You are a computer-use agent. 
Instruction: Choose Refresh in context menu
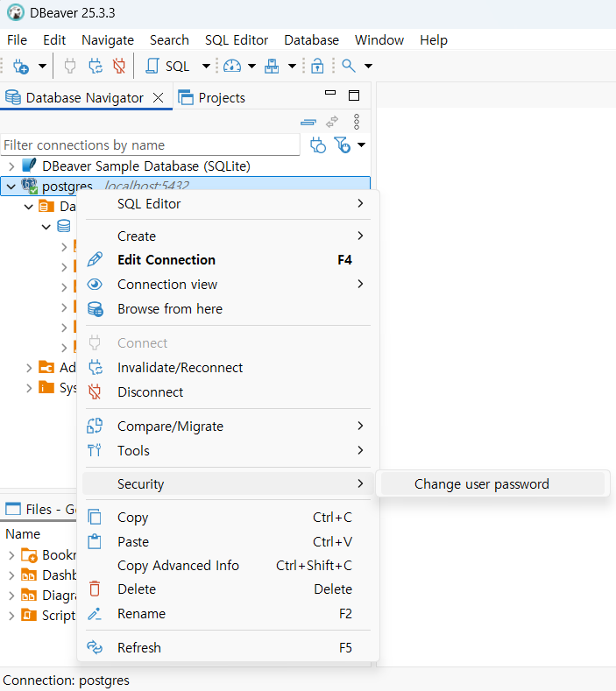click(228, 648)
